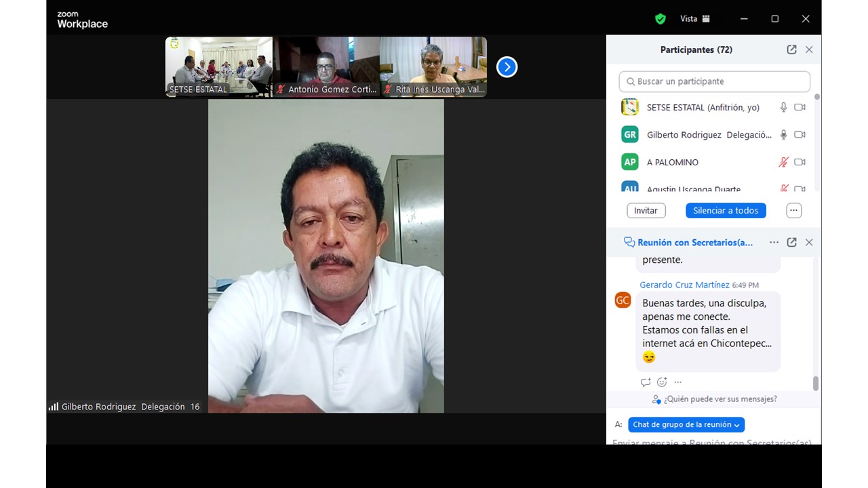Click the green encryption shield icon
Screen dimensions: 868x488
coord(660,19)
